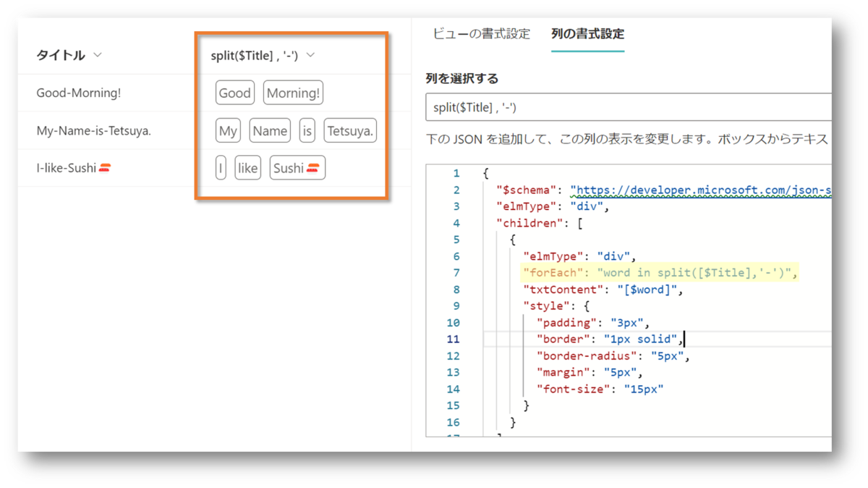This screenshot has height=488, width=868.
Task: Click the 'Name' word chip
Action: pyautogui.click(x=270, y=130)
